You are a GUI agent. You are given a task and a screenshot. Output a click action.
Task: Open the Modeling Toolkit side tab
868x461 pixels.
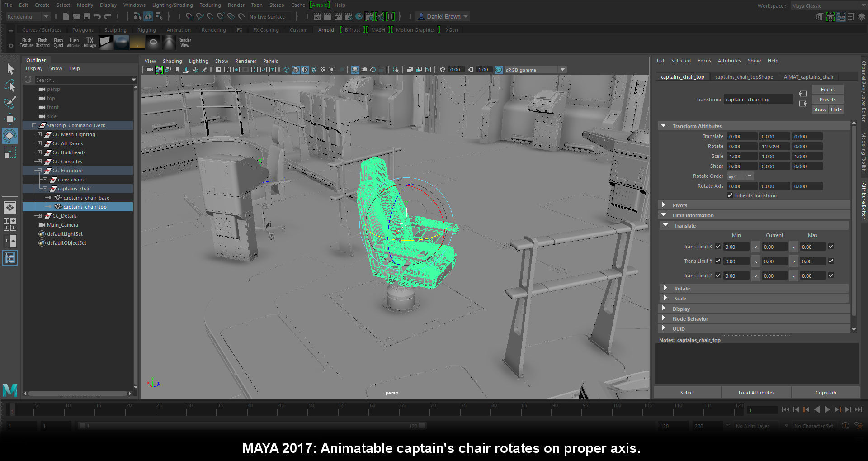coord(863,152)
